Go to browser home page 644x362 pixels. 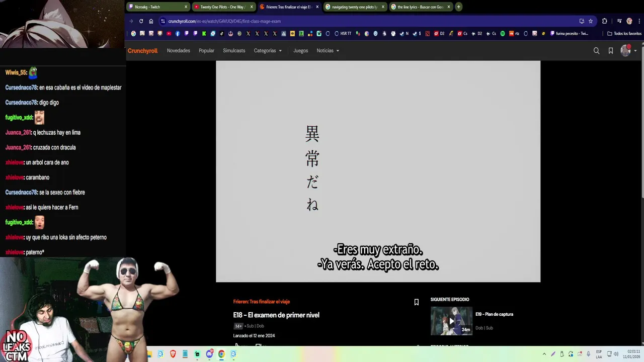151,21
